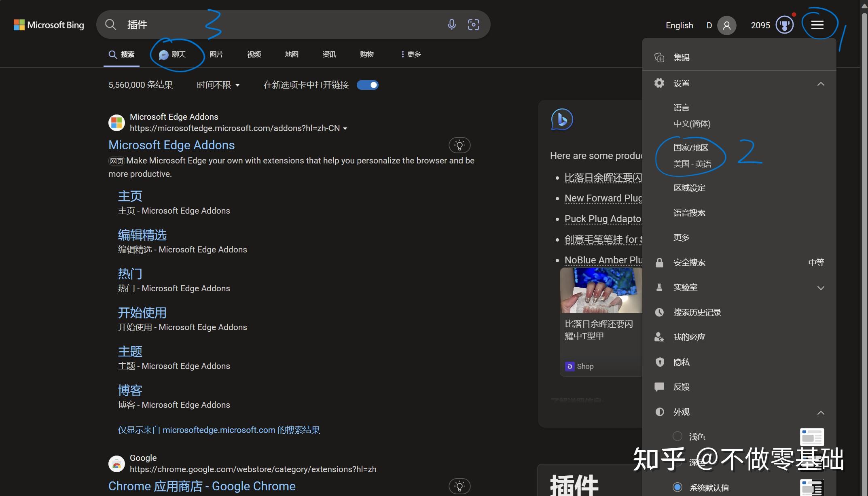868x496 pixels.
Task: Open 编辑精选 sitelink
Action: coord(142,235)
